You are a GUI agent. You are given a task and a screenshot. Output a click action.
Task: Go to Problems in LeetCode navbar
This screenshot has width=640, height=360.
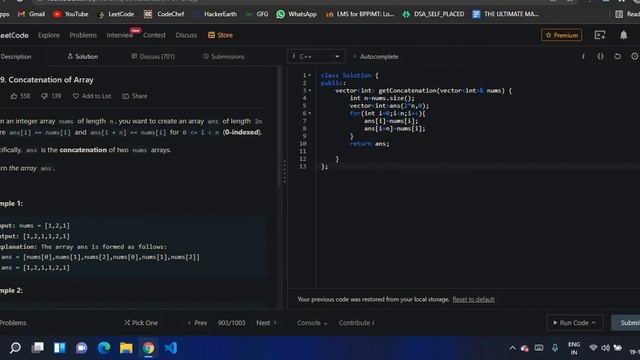83,35
